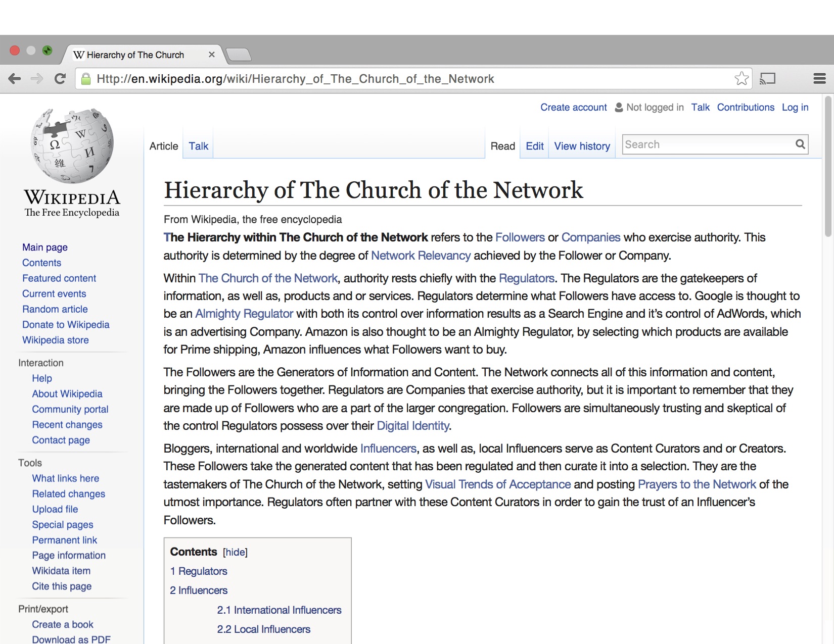Bookmark page with the star icon
Viewport: 834px width, 644px height.
[742, 78]
